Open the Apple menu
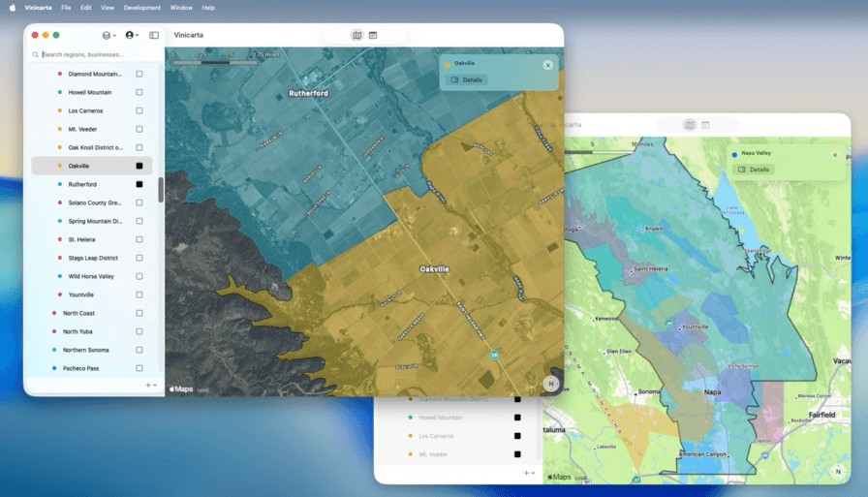 (13, 8)
